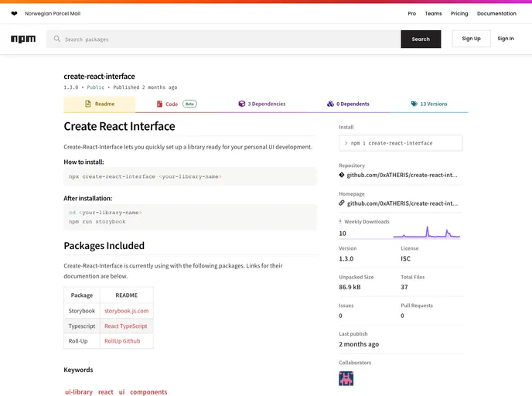This screenshot has width=532, height=396.
Task: Copy the npm i install command
Action: pos(400,143)
